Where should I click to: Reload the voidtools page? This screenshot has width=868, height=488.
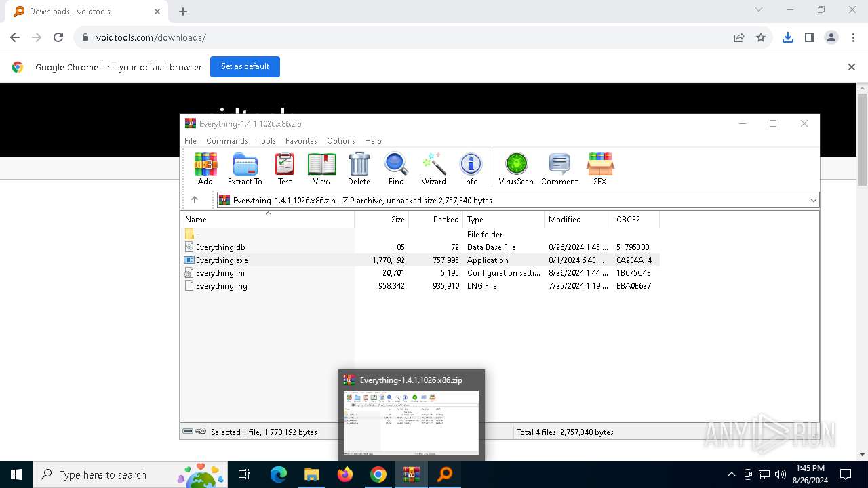58,37
